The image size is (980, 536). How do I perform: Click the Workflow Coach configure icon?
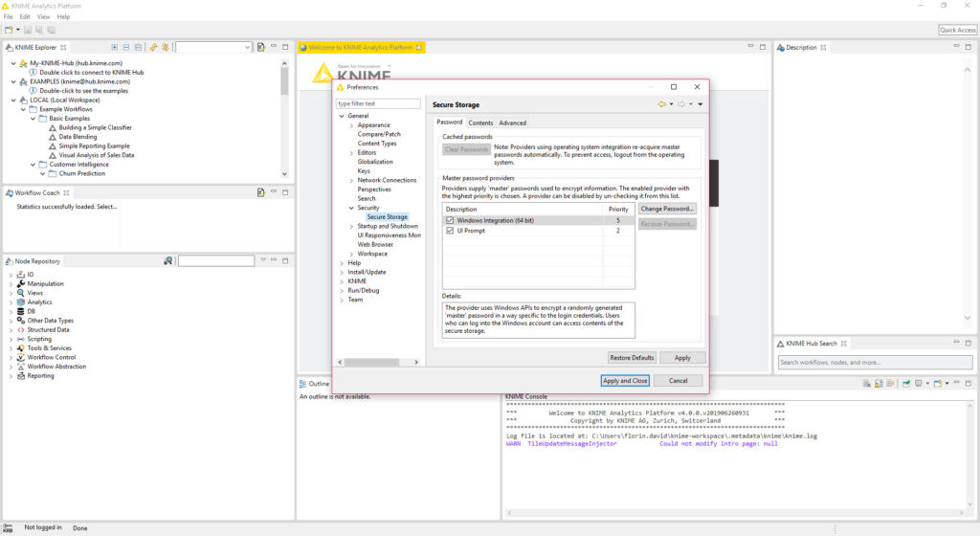[x=260, y=192]
